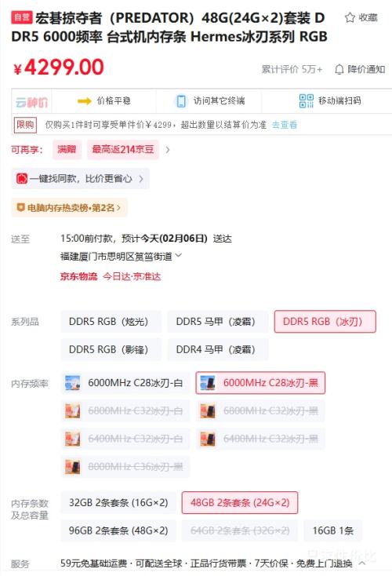Select the 32GB (16G×2) kit option
Screen dimensions: 392x576
[x=118, y=502]
